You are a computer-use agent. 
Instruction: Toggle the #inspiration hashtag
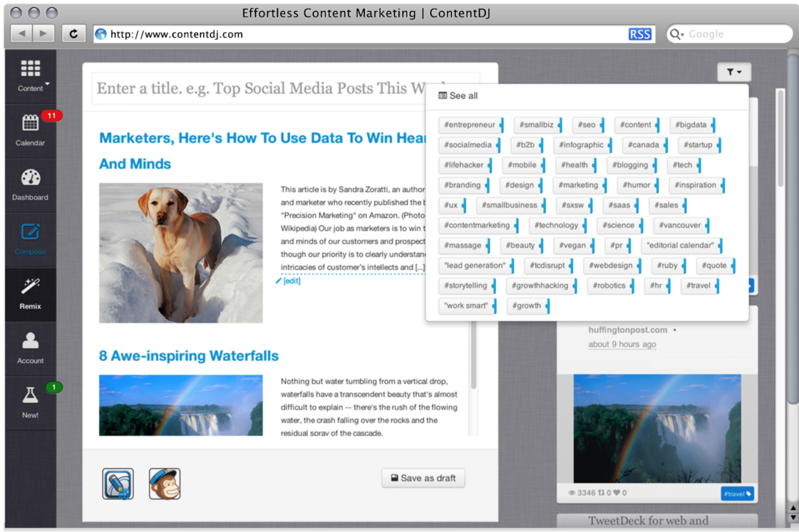pos(695,185)
